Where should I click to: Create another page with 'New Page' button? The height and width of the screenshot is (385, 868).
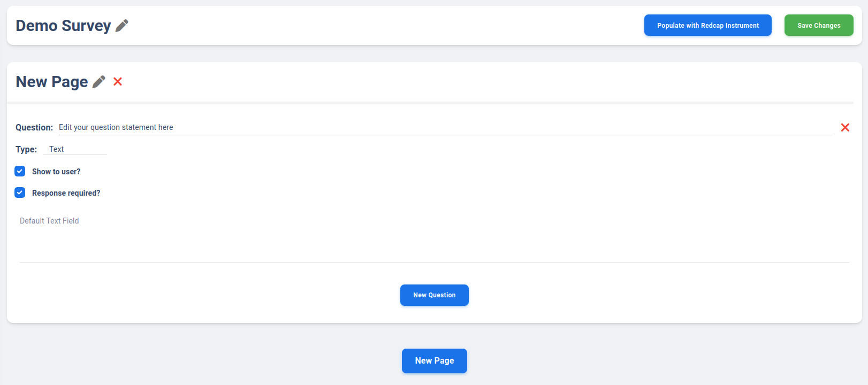coord(434,360)
